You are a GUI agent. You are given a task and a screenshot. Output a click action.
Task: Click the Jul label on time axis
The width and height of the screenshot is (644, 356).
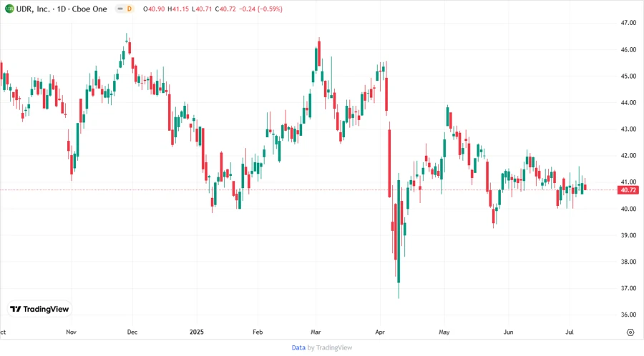pos(570,332)
